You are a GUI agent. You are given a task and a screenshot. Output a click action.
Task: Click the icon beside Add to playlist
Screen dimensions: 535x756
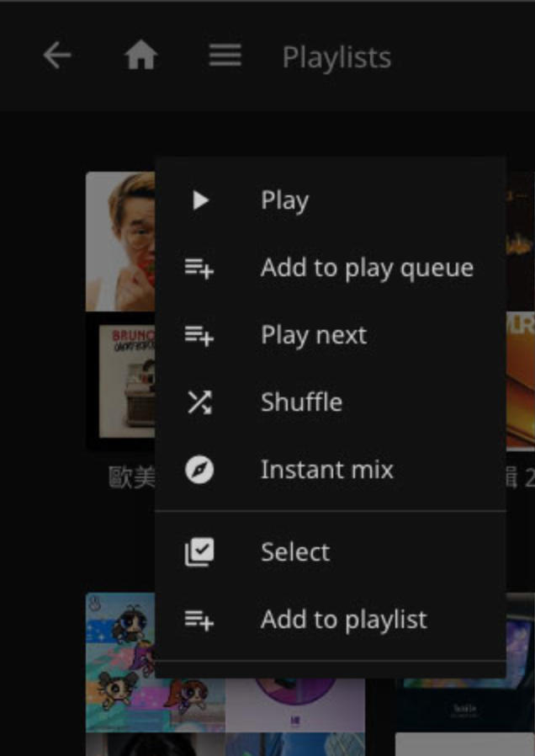[x=199, y=620]
